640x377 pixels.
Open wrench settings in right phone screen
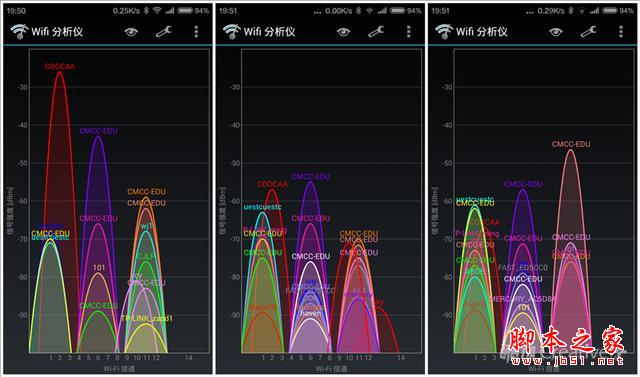pyautogui.click(x=588, y=31)
